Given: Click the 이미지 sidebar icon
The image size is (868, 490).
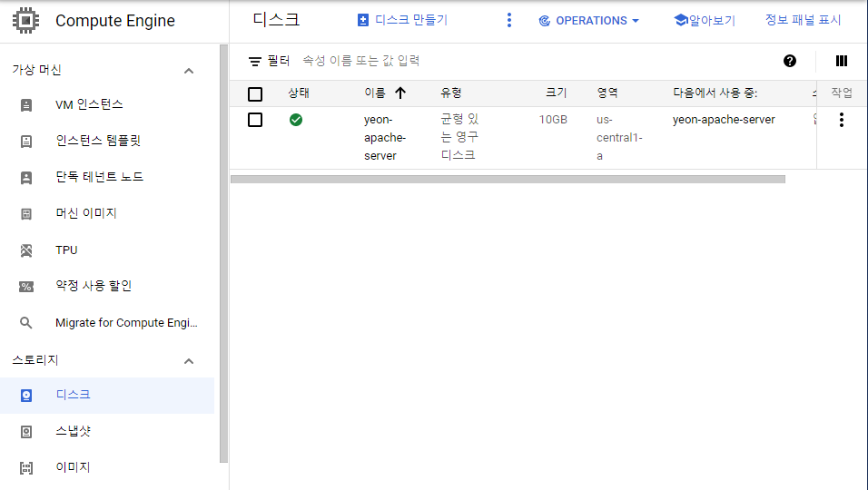Looking at the screenshot, I should (26, 468).
